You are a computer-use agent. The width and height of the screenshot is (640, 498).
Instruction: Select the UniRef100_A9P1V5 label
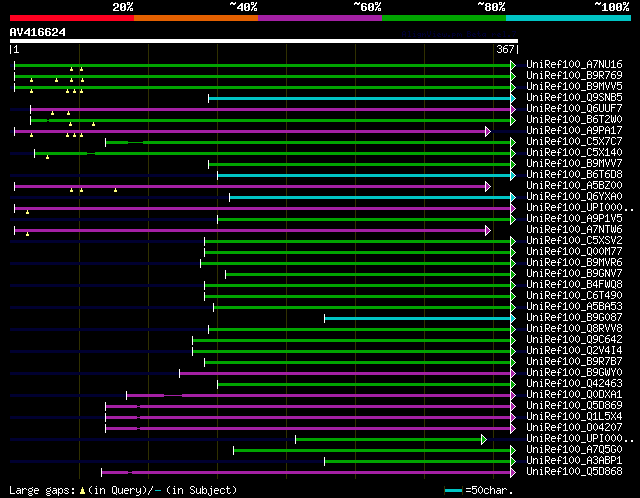pyautogui.click(x=574, y=219)
